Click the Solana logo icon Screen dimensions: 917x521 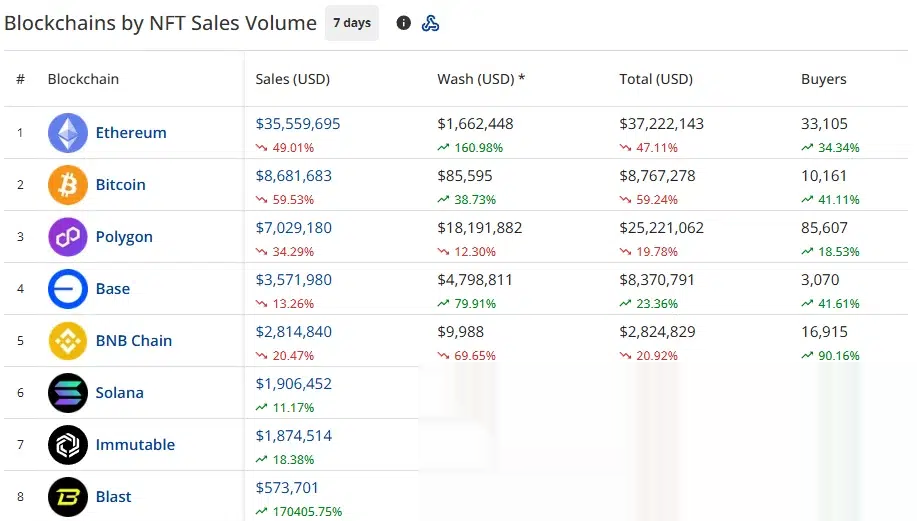click(68, 393)
